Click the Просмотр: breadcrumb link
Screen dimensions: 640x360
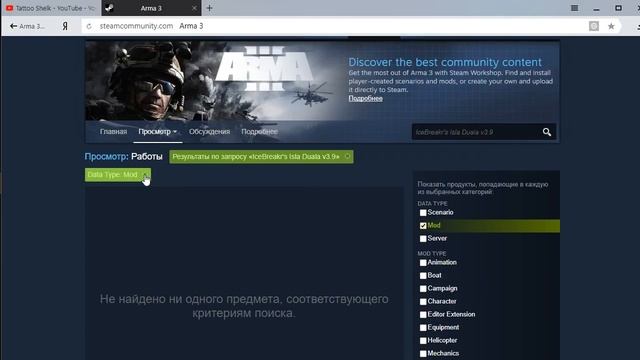tap(107, 157)
